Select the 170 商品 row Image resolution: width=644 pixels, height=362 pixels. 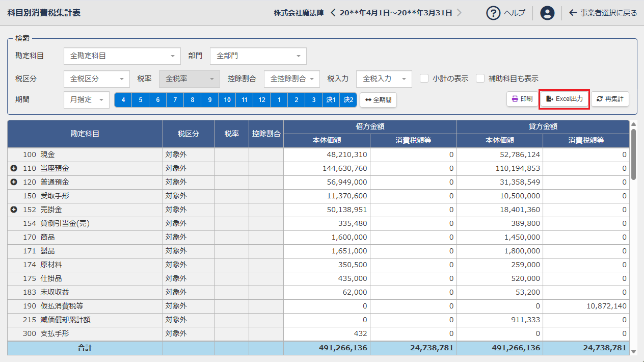pyautogui.click(x=318, y=237)
